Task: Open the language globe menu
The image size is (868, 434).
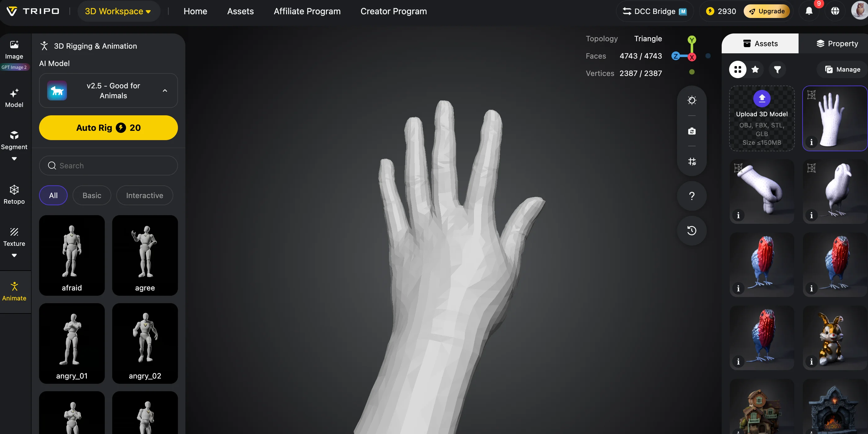Action: pyautogui.click(x=835, y=11)
